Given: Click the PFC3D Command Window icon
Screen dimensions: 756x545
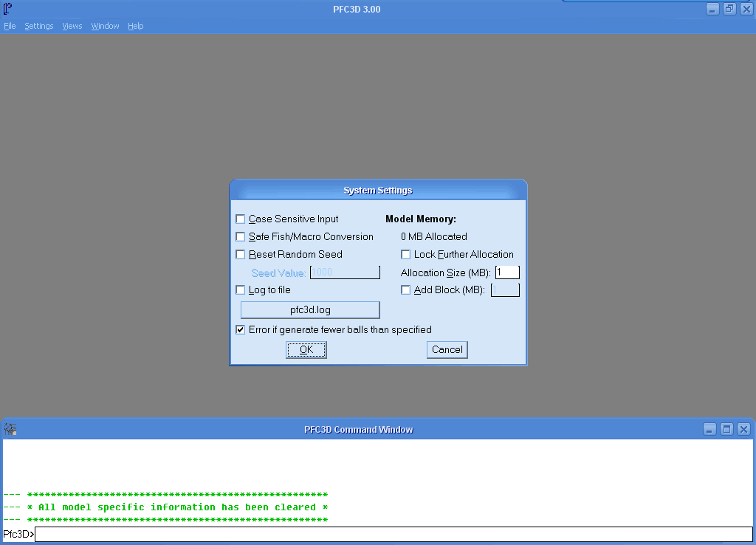Looking at the screenshot, I should (x=10, y=429).
